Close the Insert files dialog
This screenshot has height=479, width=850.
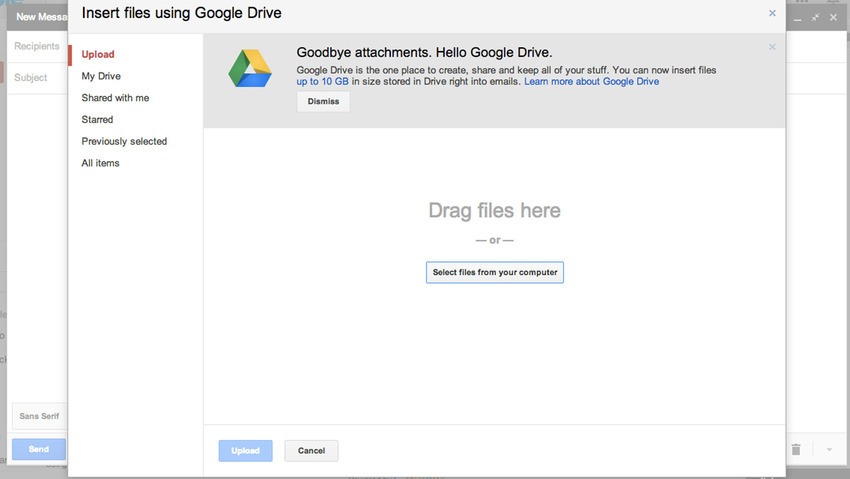point(772,13)
